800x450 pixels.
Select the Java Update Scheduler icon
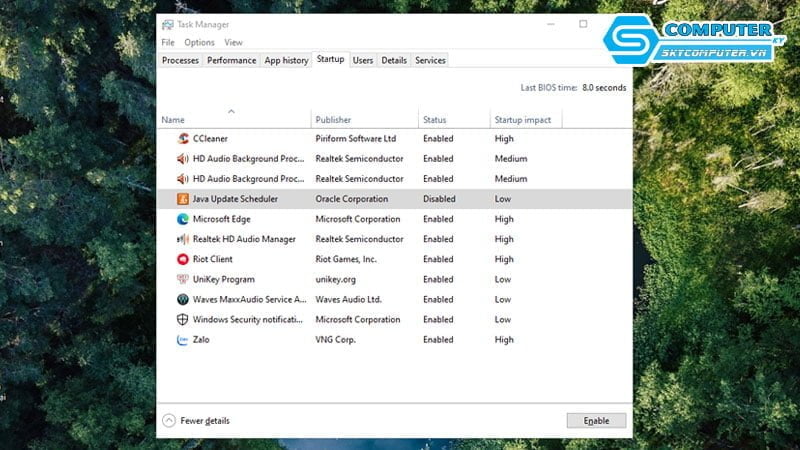pyautogui.click(x=183, y=199)
